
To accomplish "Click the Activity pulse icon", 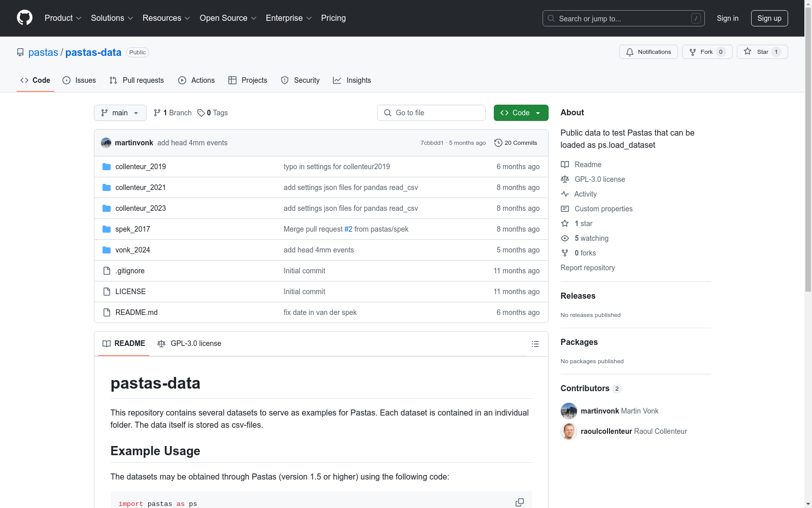I will (565, 194).
